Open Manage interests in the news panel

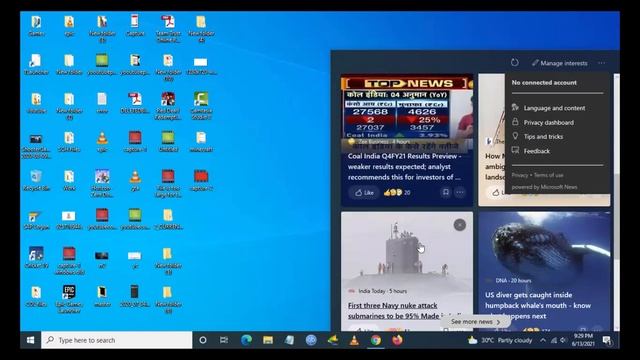click(x=560, y=63)
